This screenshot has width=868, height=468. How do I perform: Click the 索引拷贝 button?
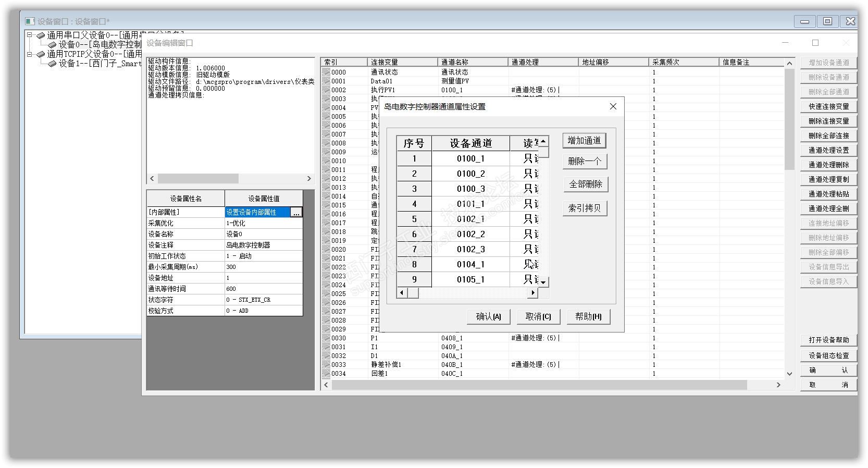(x=585, y=208)
